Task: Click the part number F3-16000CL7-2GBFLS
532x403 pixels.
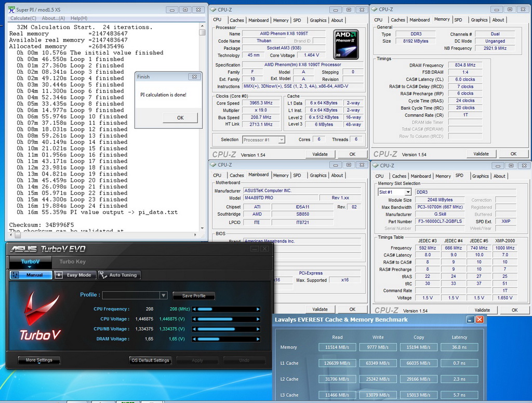Action: [x=440, y=221]
